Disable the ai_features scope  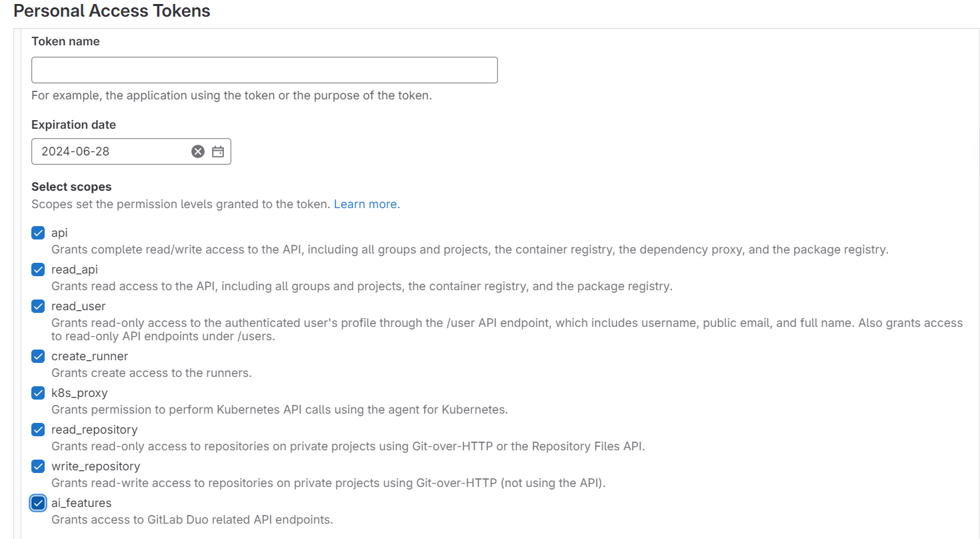pos(38,503)
